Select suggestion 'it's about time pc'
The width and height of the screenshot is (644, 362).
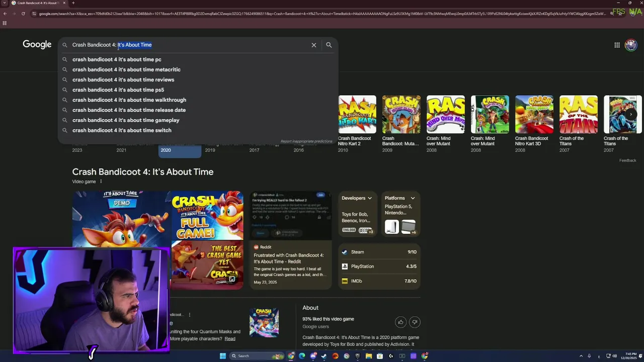[x=117, y=59]
